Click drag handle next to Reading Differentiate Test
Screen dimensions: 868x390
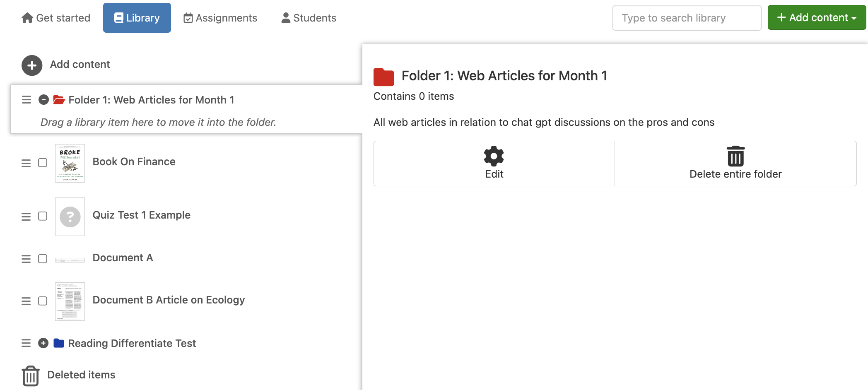coord(26,343)
